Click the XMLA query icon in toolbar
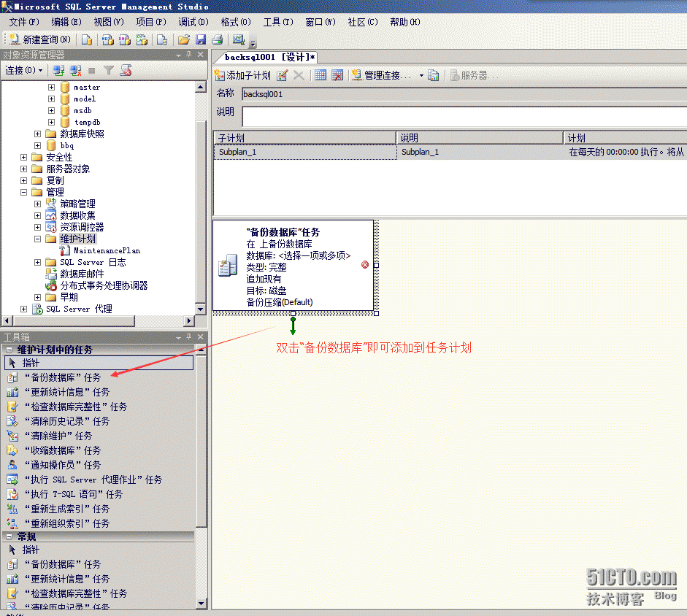The height and width of the screenshot is (616, 687). click(142, 39)
